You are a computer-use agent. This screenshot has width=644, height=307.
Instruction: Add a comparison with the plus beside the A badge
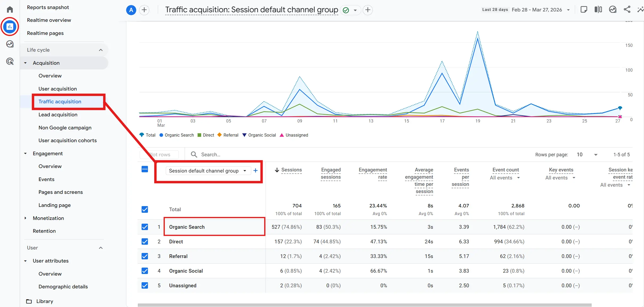(144, 10)
